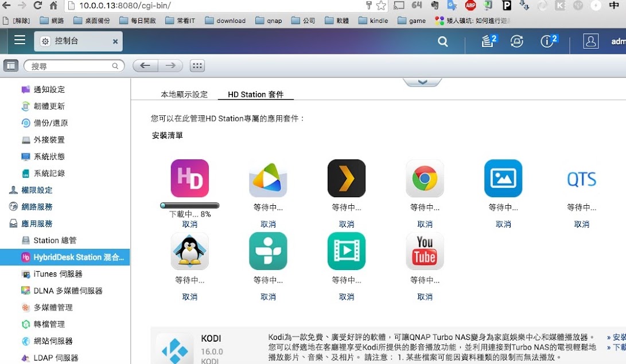The image size is (626, 364).
Task: Close the 控制台 tab
Action: tap(115, 41)
